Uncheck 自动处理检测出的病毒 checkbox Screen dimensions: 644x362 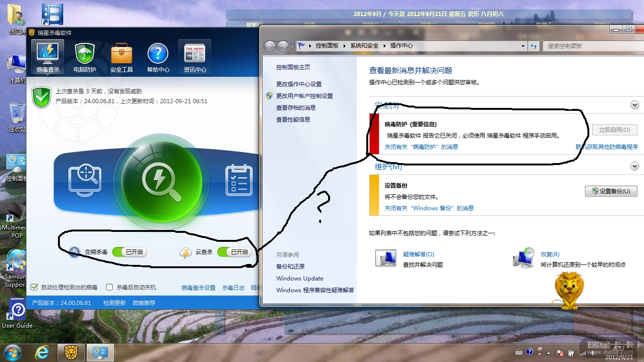pos(34,287)
